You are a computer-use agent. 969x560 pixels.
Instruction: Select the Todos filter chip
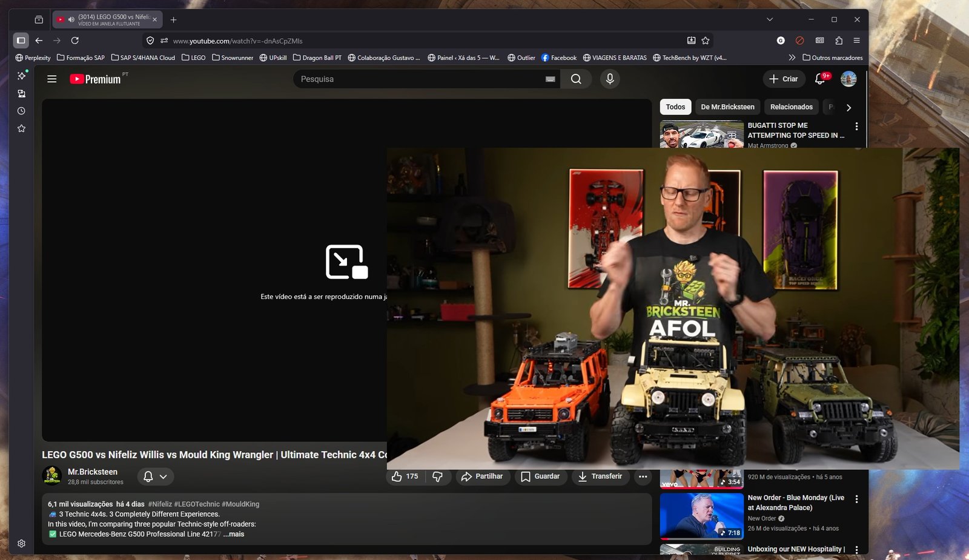point(675,107)
